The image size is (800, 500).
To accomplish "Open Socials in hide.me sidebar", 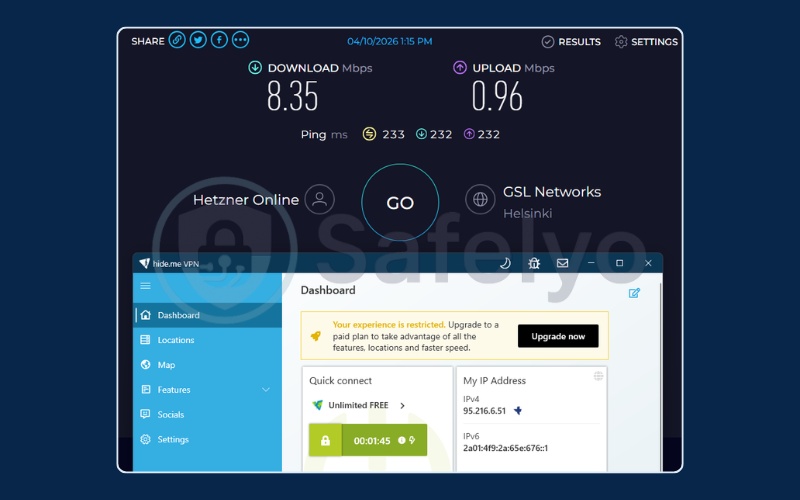I will point(208,414).
